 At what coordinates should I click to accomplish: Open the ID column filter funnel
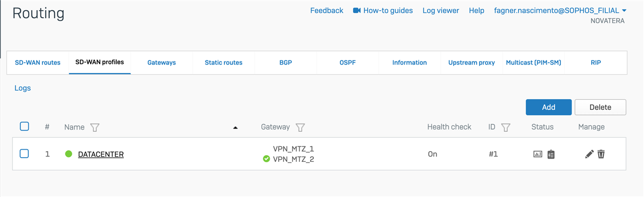[506, 127]
